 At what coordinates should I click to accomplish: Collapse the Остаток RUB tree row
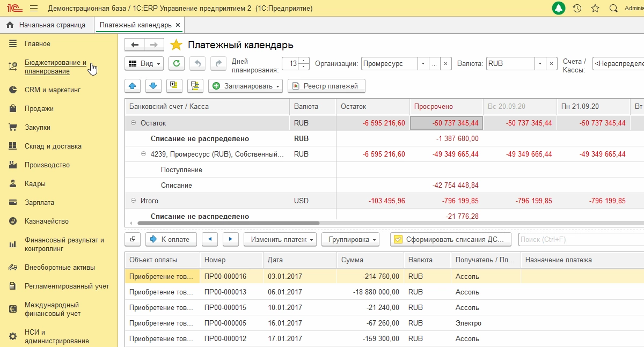tap(134, 123)
